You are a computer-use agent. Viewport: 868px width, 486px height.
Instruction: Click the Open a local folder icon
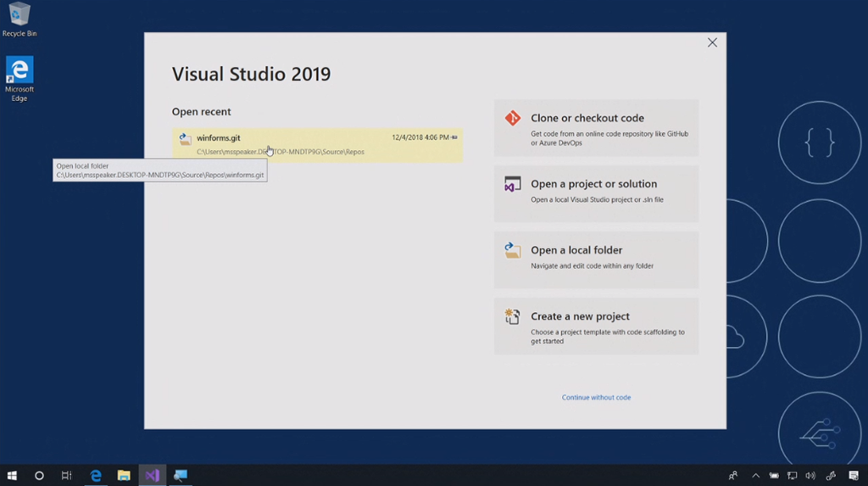point(512,250)
